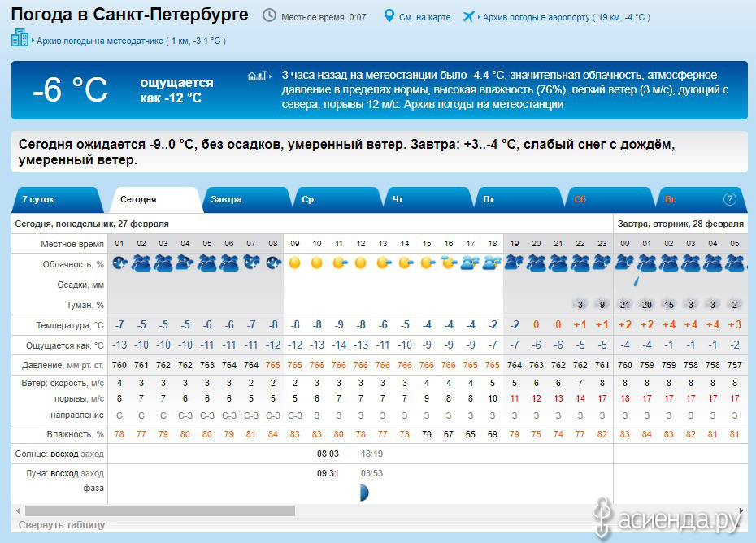Click sunset time 18:19
The image size is (756, 543).
(371, 454)
